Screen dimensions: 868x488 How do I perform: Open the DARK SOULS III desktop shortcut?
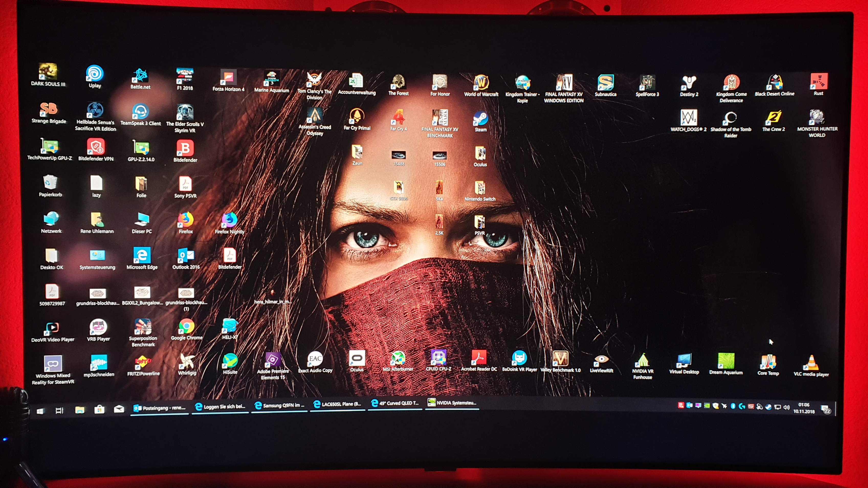(x=48, y=75)
